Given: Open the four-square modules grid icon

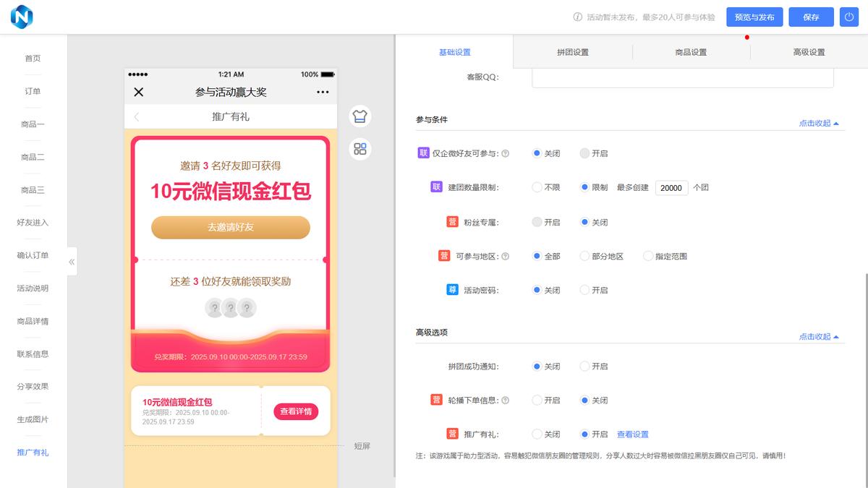Looking at the screenshot, I should click(360, 149).
